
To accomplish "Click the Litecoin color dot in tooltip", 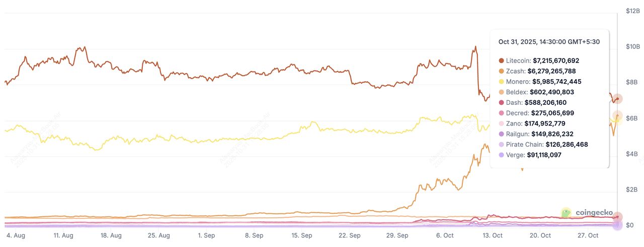I will 501,60.
